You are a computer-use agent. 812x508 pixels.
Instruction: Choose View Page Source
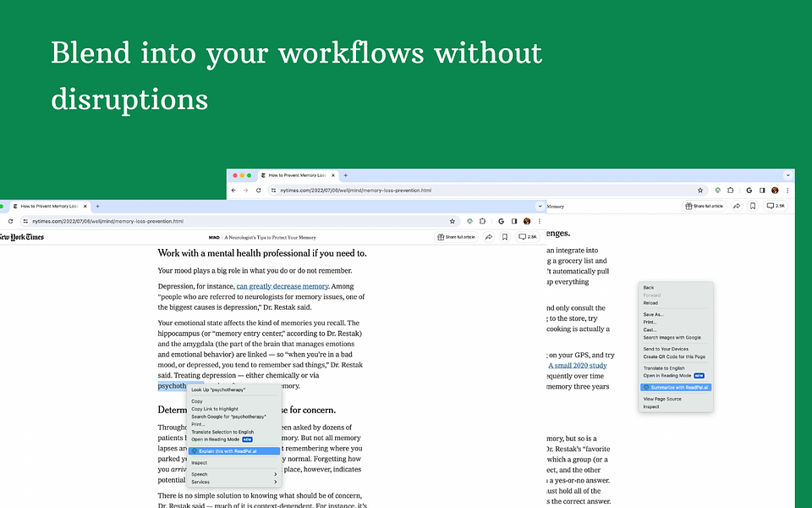pos(675,399)
